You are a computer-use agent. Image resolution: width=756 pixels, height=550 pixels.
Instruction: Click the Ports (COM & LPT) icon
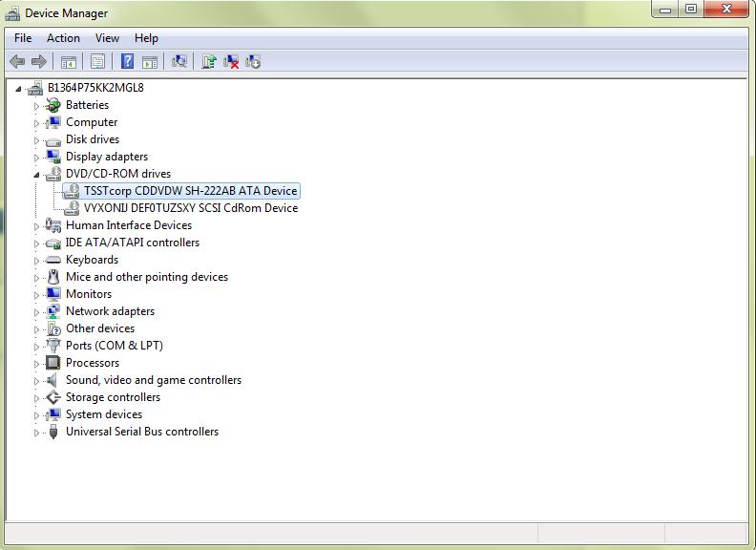53,346
